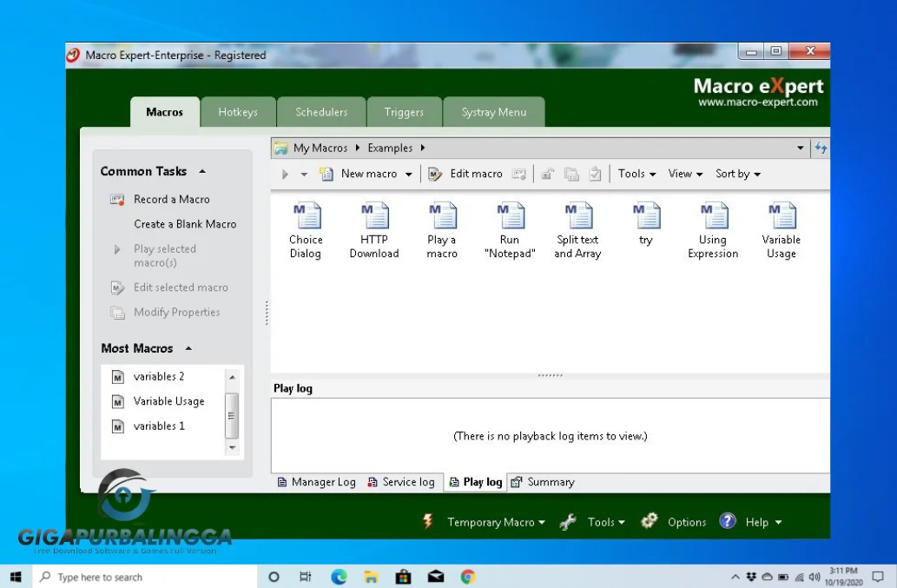Click the blue question mark Help icon
Screen dimensions: 897x588
pyautogui.click(x=728, y=521)
